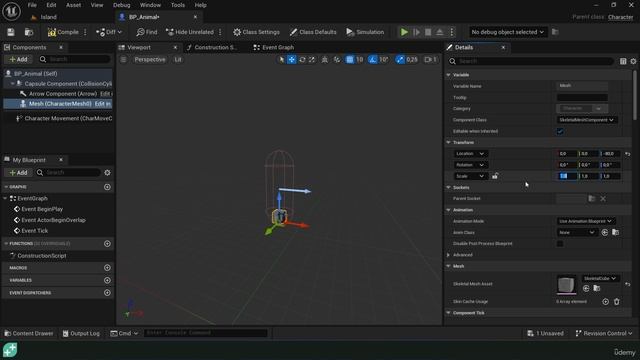This screenshot has width=640, height=360.
Task: Compile the BP_Animal blueprint
Action: 63,32
